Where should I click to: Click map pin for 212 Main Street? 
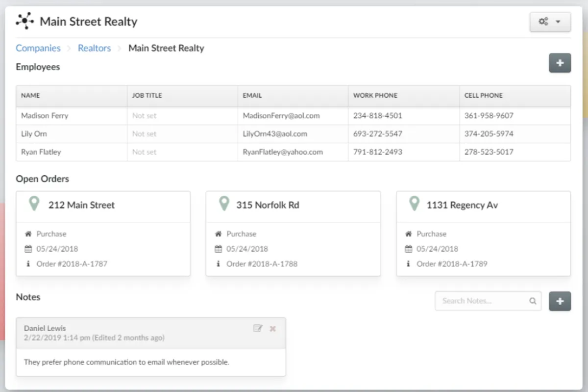[34, 204]
